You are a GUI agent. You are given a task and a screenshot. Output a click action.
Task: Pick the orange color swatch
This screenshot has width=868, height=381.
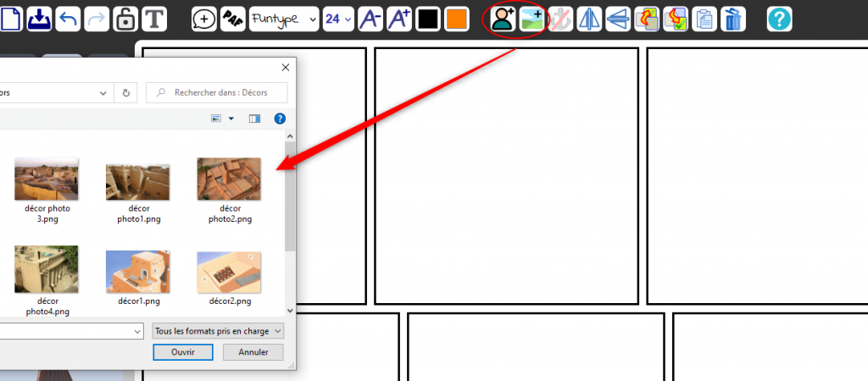457,19
